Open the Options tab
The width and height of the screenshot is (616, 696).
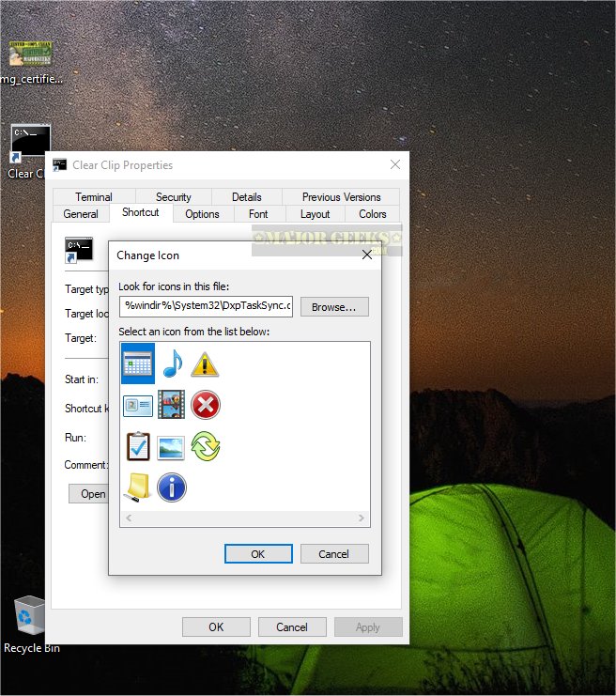click(x=202, y=214)
